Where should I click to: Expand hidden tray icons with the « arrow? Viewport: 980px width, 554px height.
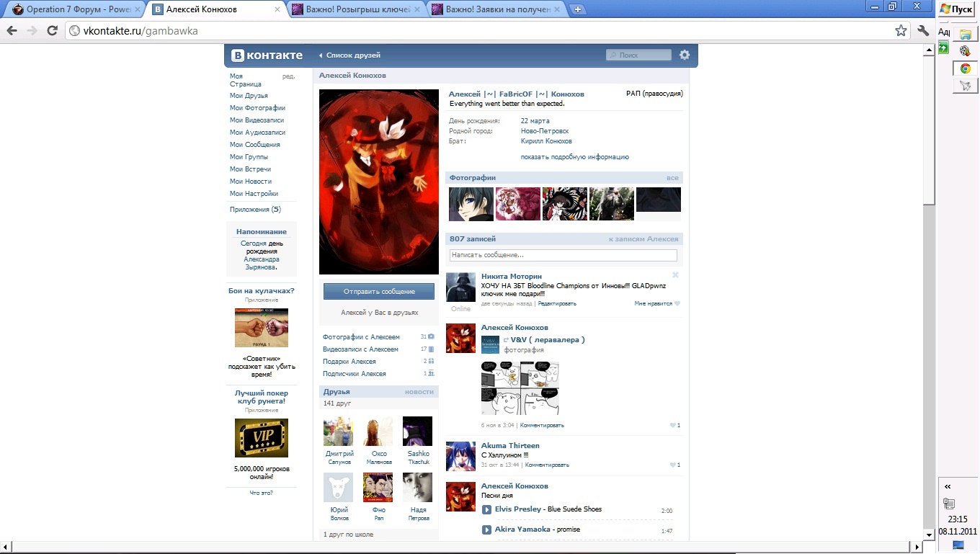click(947, 486)
